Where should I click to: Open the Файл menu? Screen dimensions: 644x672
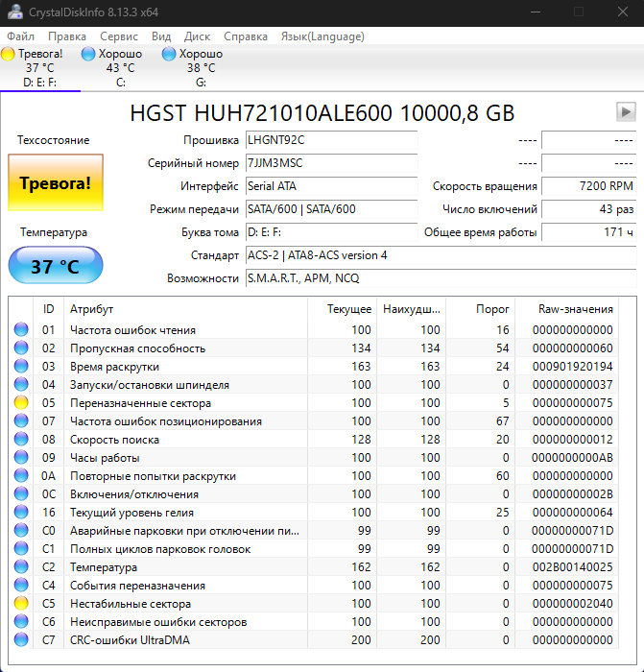(20, 36)
